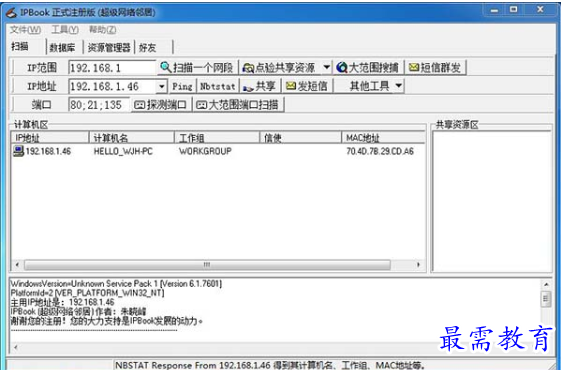Click 短信群发 envelope button
The height and width of the screenshot is (370, 561).
[435, 67]
